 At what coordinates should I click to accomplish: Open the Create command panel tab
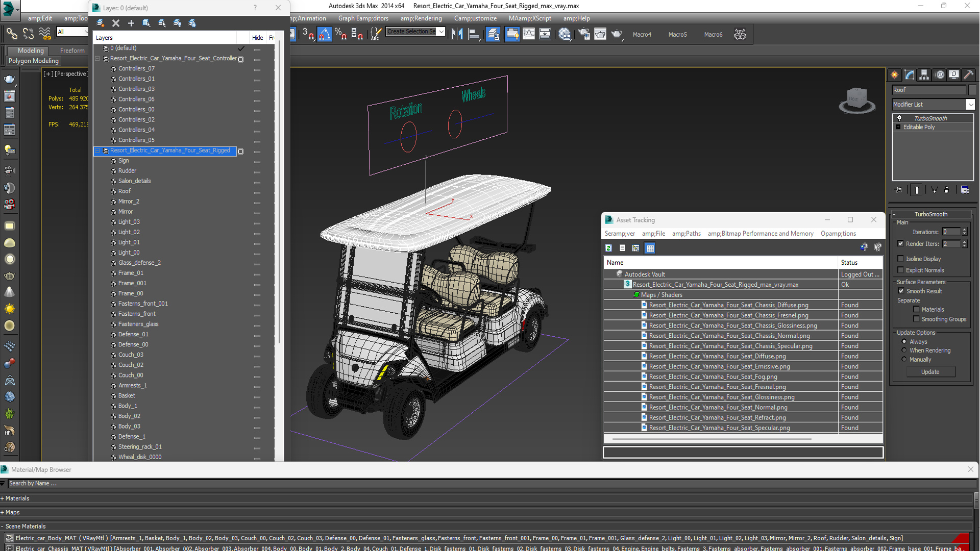[x=895, y=75]
